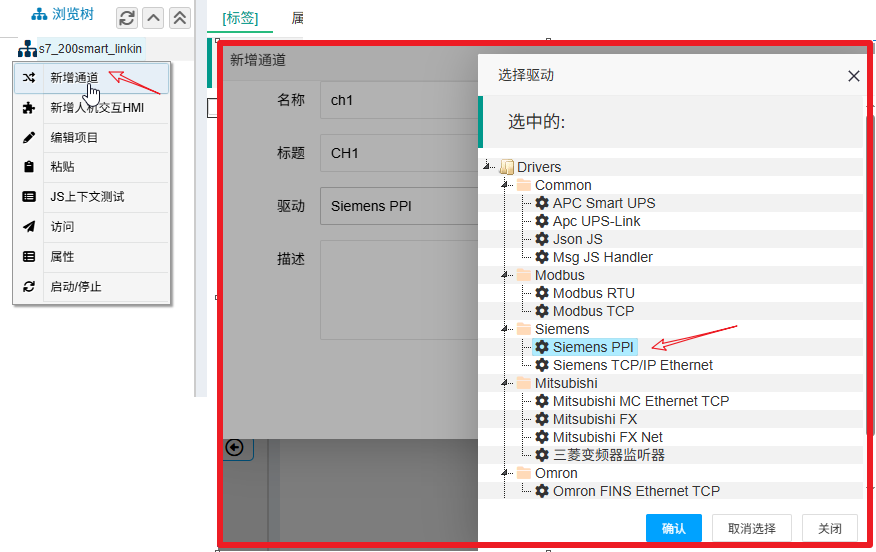Choose 新增人机交互HMI from the context menu
The width and height of the screenshot is (876, 552).
click(x=92, y=108)
